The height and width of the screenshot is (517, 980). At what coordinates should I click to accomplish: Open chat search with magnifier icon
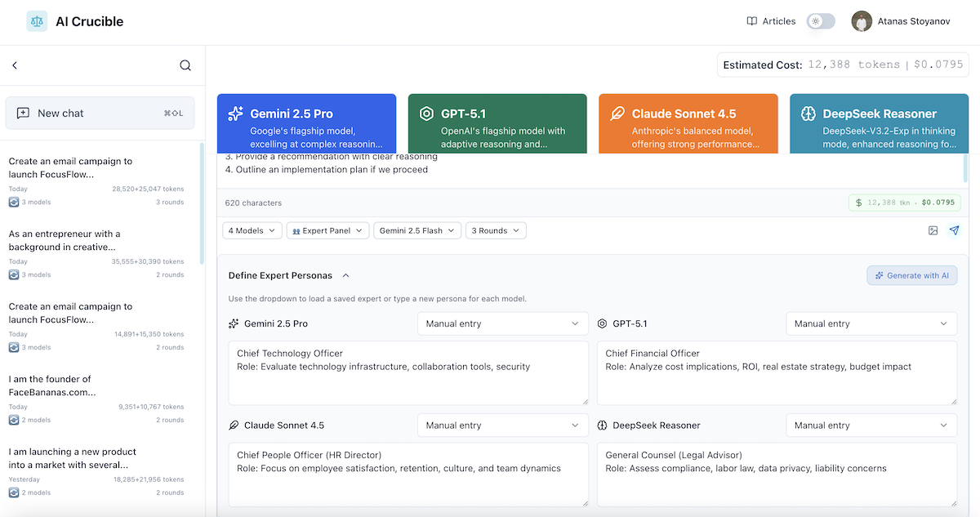[x=185, y=65]
